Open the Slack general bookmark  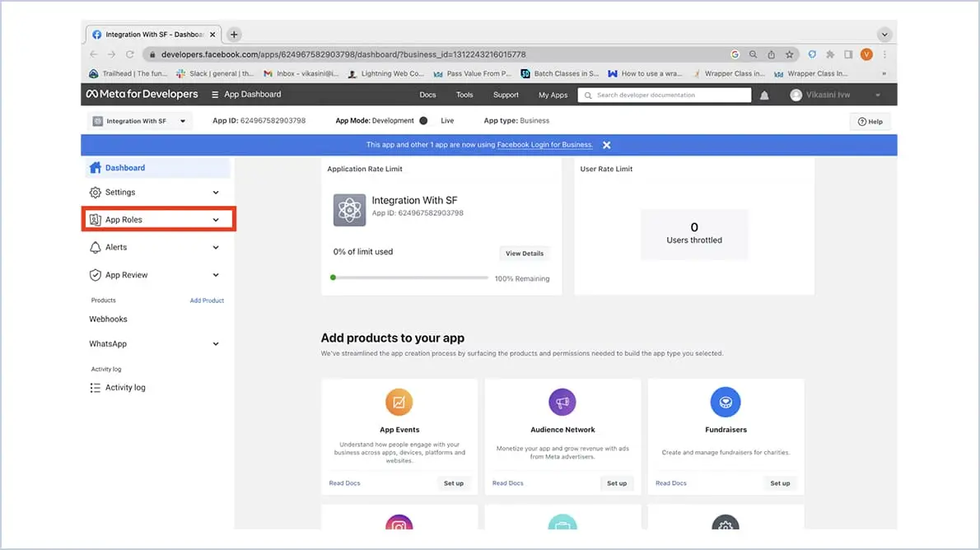coord(215,74)
